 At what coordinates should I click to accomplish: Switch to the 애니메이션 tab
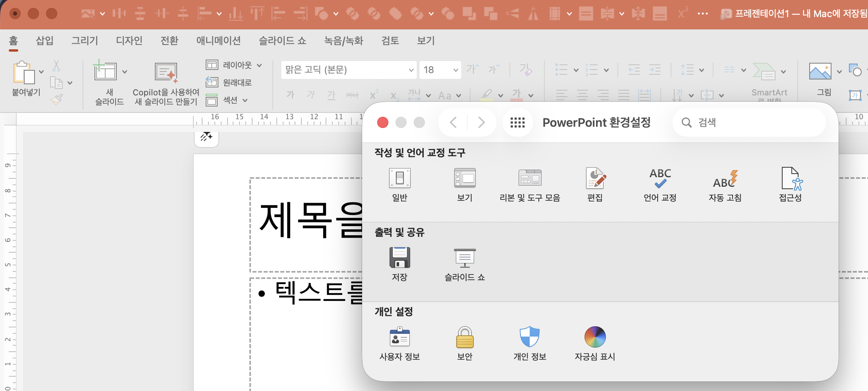click(218, 41)
